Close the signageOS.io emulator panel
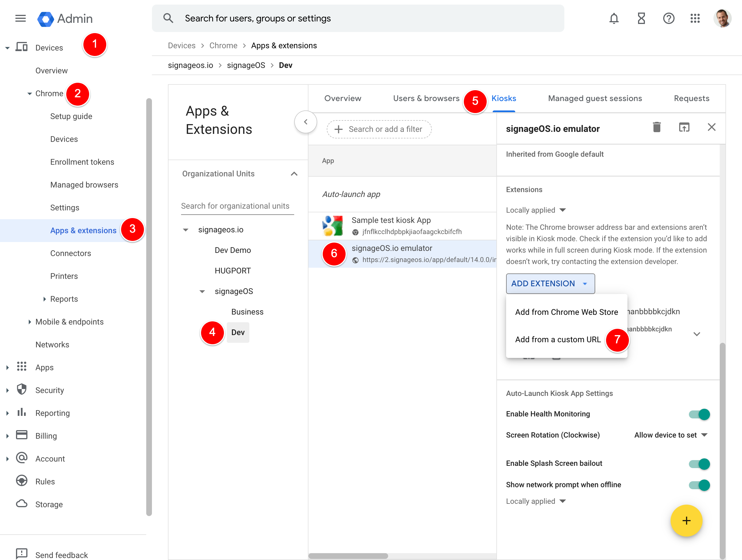Viewport: 742px width, 560px height. (x=711, y=127)
